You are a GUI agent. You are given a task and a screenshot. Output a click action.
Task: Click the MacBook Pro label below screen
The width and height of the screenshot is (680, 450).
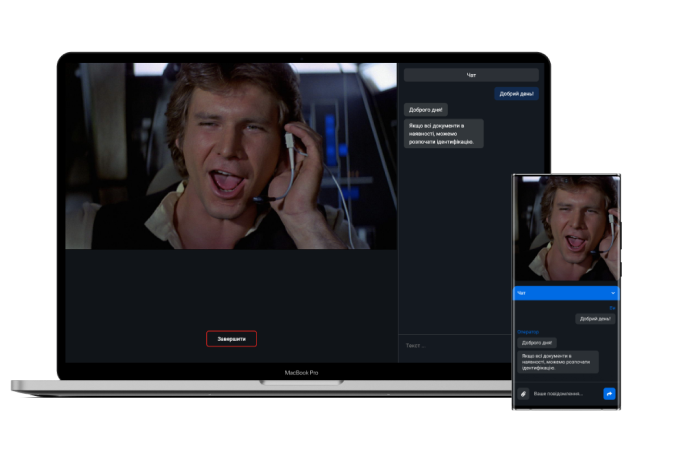coord(301,372)
